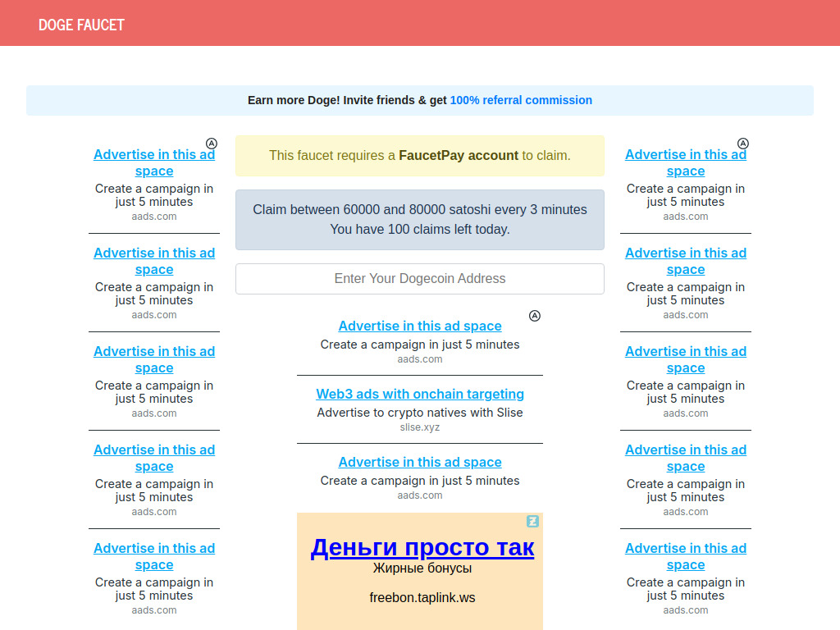This screenshot has height=630, width=840.
Task: Open the 100% referral commission link
Action: click(521, 100)
